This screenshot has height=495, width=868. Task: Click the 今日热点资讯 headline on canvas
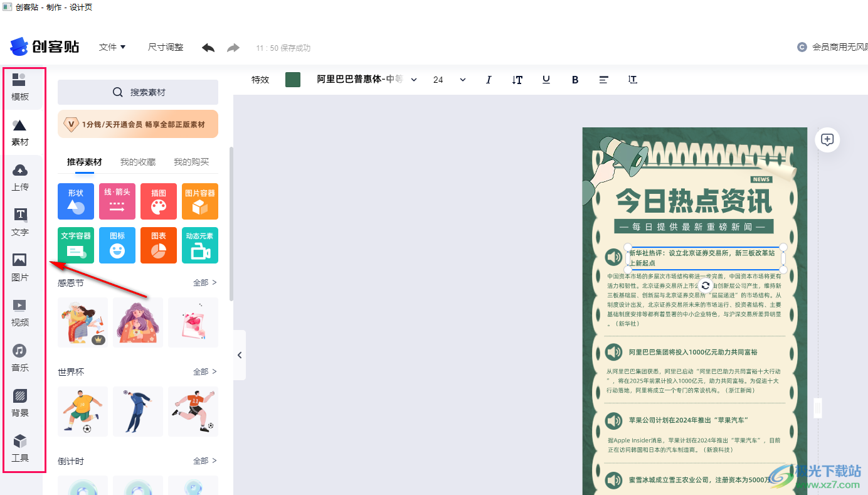tap(694, 201)
